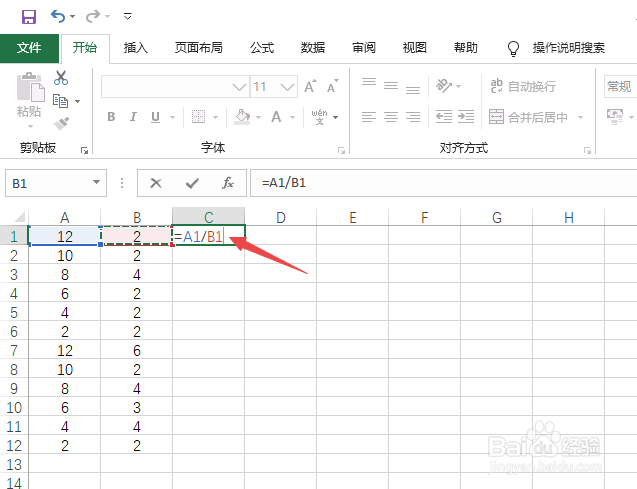
Task: Click the Save icon in quick access toolbar
Action: (x=29, y=17)
